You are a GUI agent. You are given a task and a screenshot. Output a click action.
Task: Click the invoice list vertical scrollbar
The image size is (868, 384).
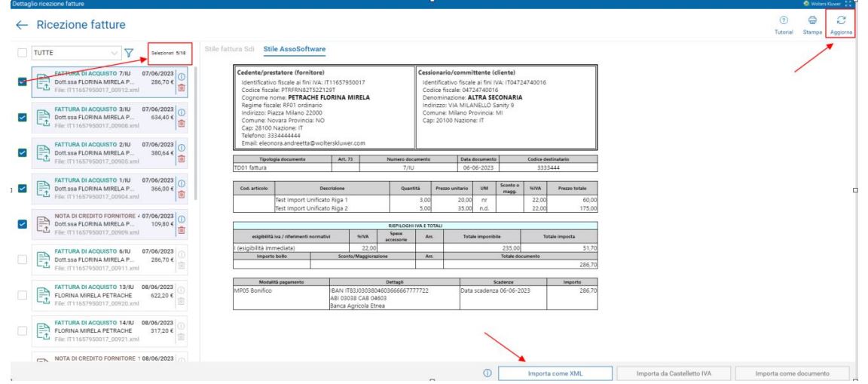[195, 133]
